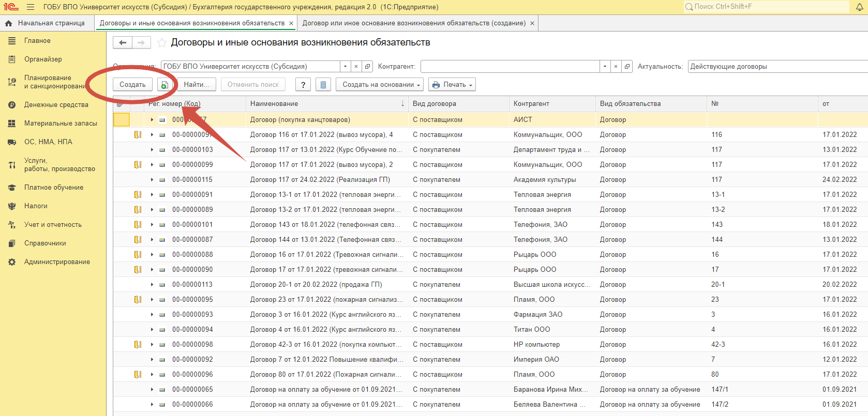The image size is (868, 416).
Task: Click attachment icon for row 00-00000098
Action: click(x=138, y=345)
